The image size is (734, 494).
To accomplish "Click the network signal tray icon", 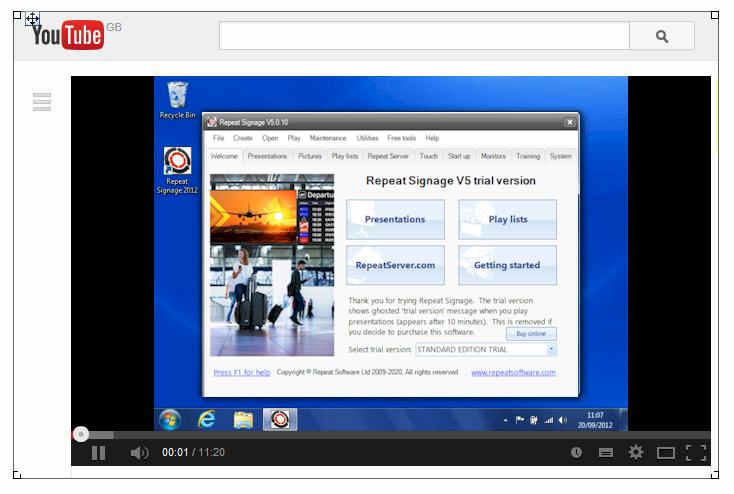I will [x=548, y=420].
